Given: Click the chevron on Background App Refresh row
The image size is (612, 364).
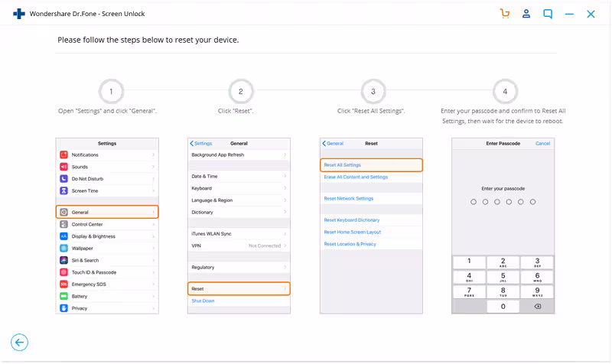Looking at the screenshot, I should click(285, 155).
